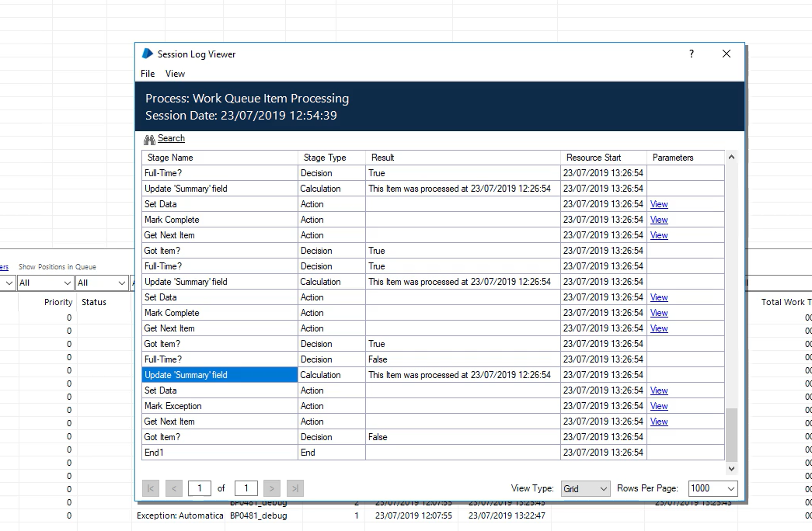The width and height of the screenshot is (812, 531).
Task: Close the Session Log Viewer window
Action: [727, 54]
